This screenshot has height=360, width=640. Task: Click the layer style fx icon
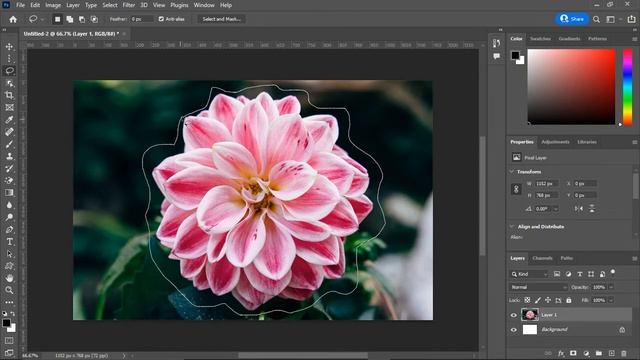[x=561, y=353]
